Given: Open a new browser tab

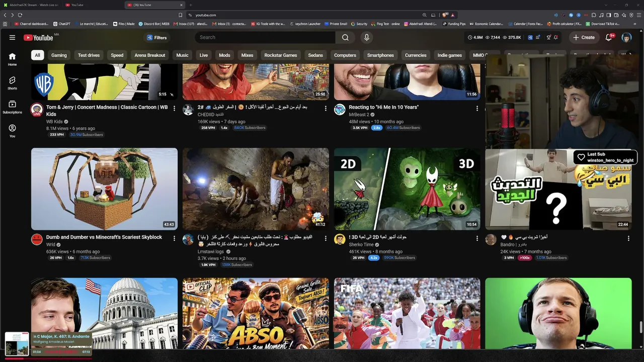Looking at the screenshot, I should 191,5.
